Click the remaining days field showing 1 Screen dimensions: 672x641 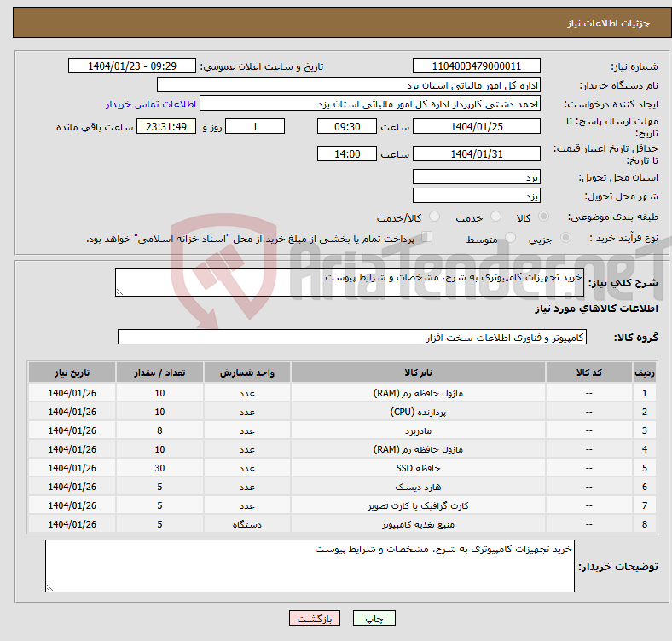coord(255,126)
